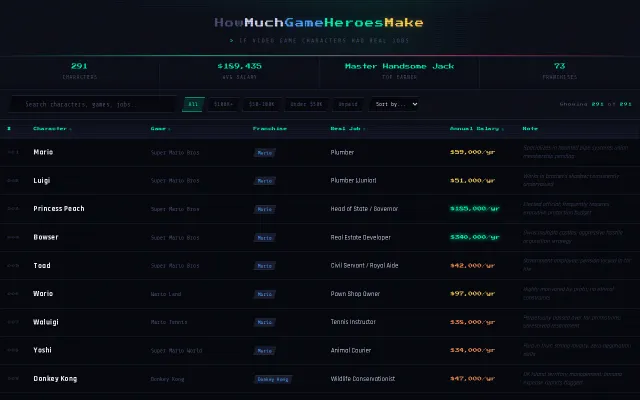Click the Head of State / Governor job
The width and height of the screenshot is (640, 400).
[x=364, y=209]
